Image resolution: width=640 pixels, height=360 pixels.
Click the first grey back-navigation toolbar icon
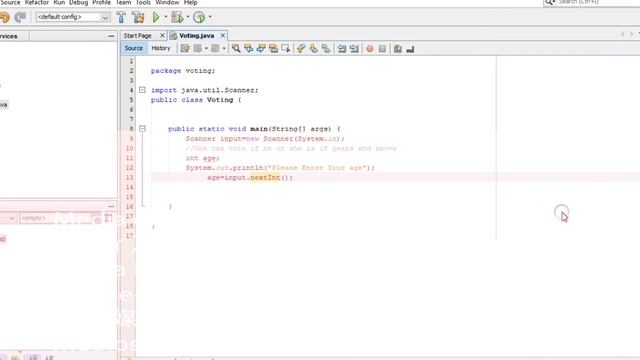click(198, 49)
